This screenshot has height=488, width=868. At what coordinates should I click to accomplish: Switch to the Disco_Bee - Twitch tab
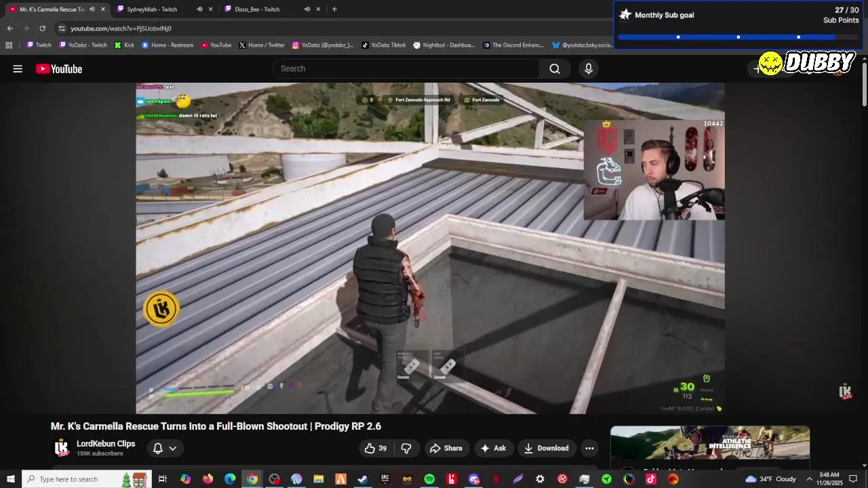pos(257,9)
